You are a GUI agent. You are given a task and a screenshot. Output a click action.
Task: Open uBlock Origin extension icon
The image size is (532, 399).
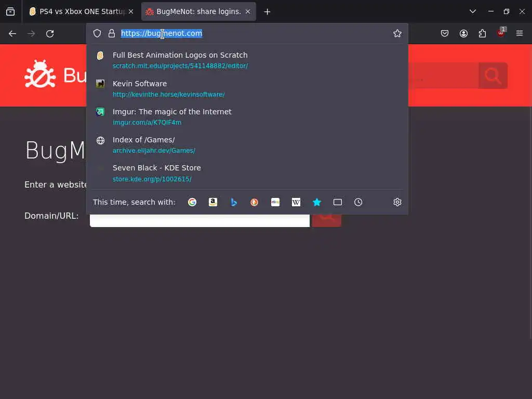point(501,33)
